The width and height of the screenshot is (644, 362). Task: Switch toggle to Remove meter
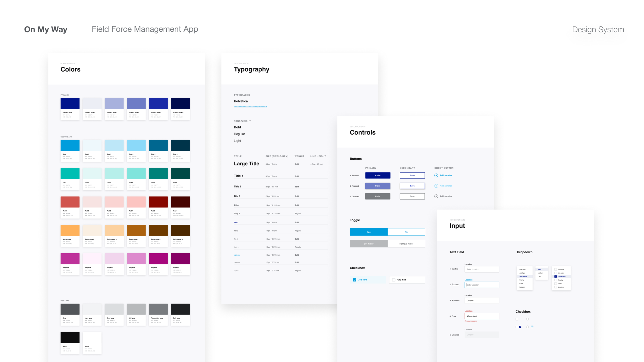click(406, 244)
